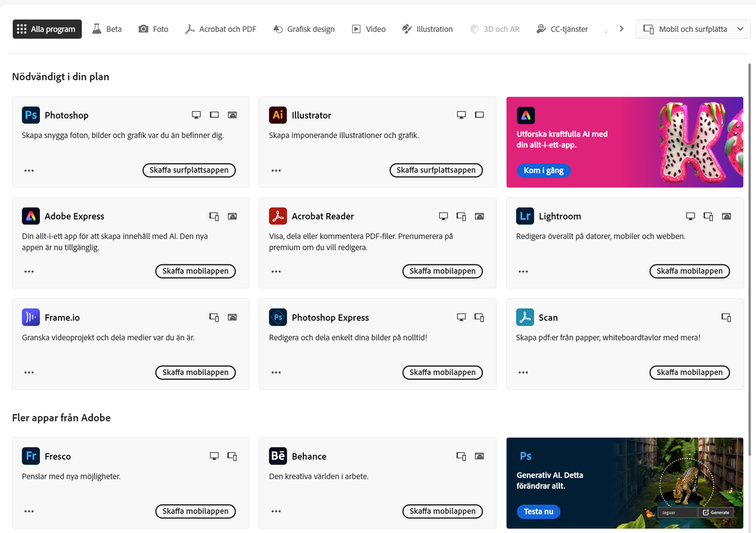Click the Photoshop app icon
The image size is (756, 533).
click(x=31, y=115)
